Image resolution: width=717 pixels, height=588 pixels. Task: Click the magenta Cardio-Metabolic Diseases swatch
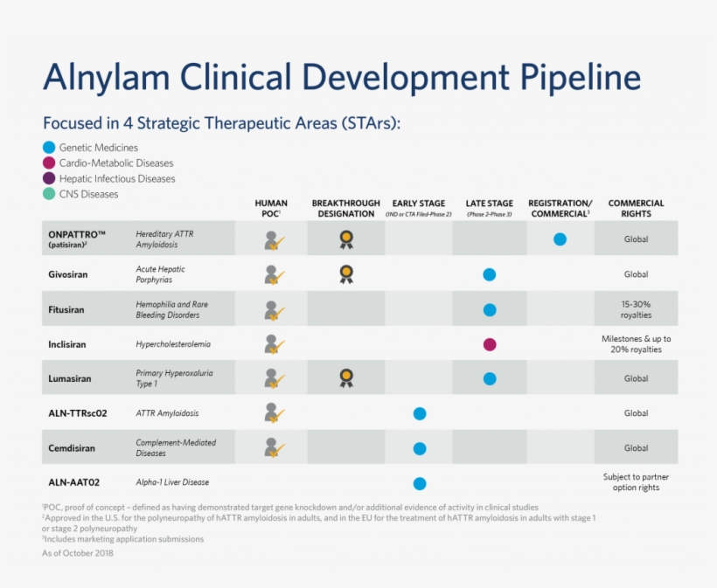pyautogui.click(x=48, y=163)
